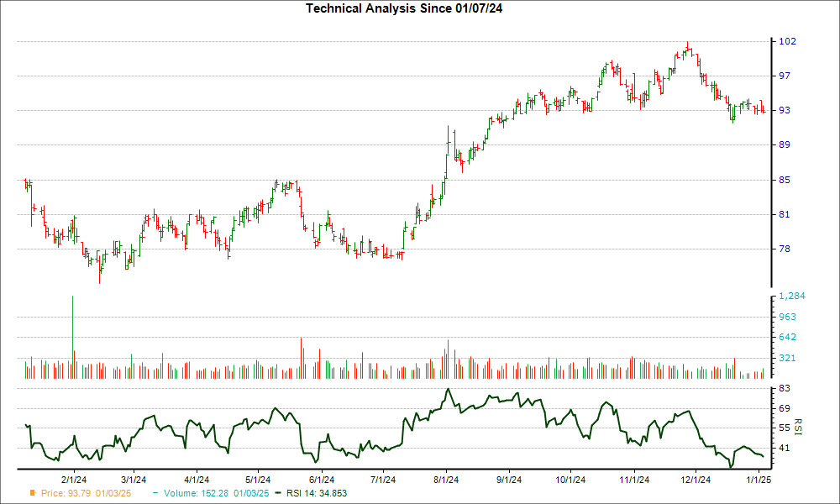Click the RSI peak near 8/1/24
This screenshot has height=504, width=840.
pyautogui.click(x=448, y=390)
